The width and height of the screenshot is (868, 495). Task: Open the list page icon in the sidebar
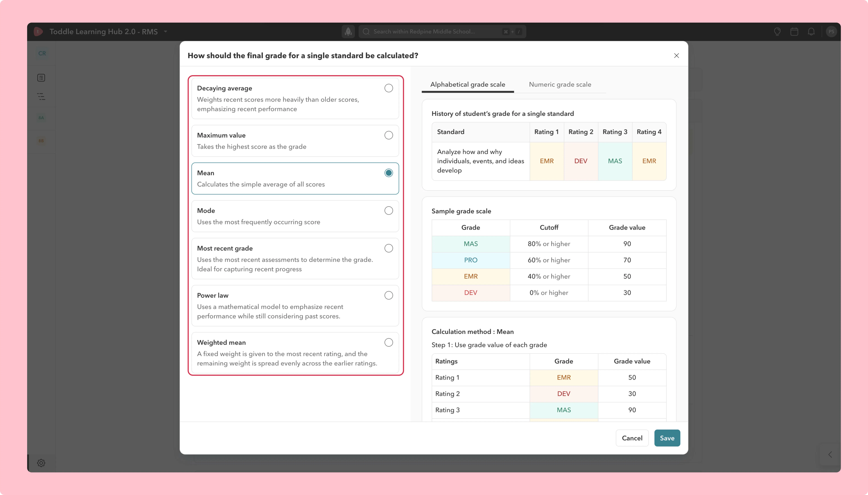point(41,78)
